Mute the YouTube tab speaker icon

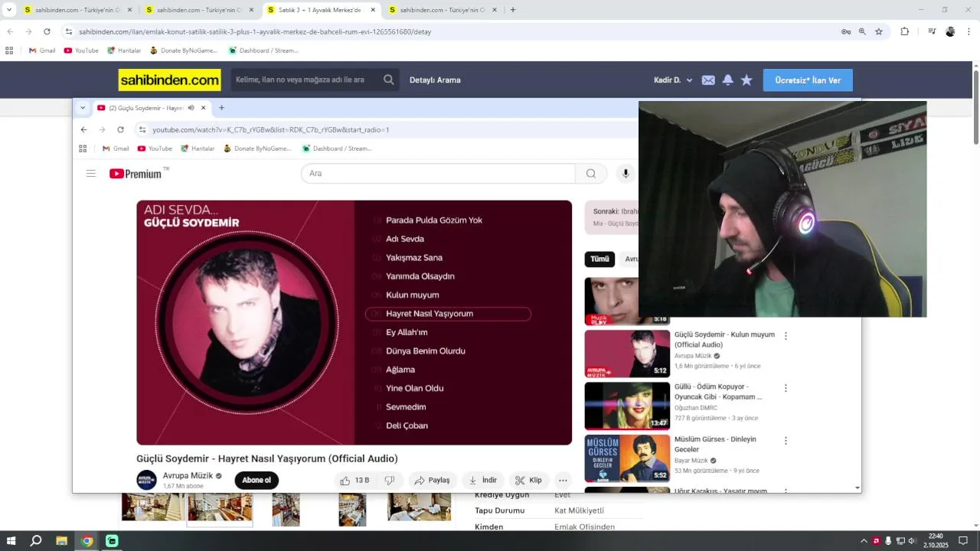191,108
